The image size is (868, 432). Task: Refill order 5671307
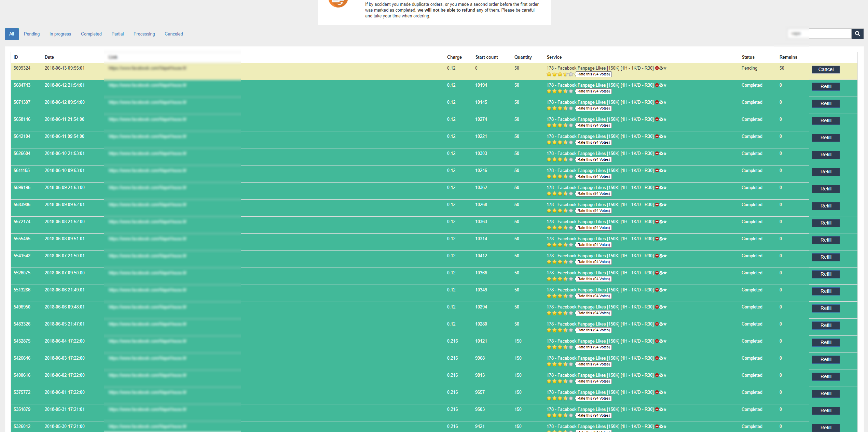tap(826, 103)
